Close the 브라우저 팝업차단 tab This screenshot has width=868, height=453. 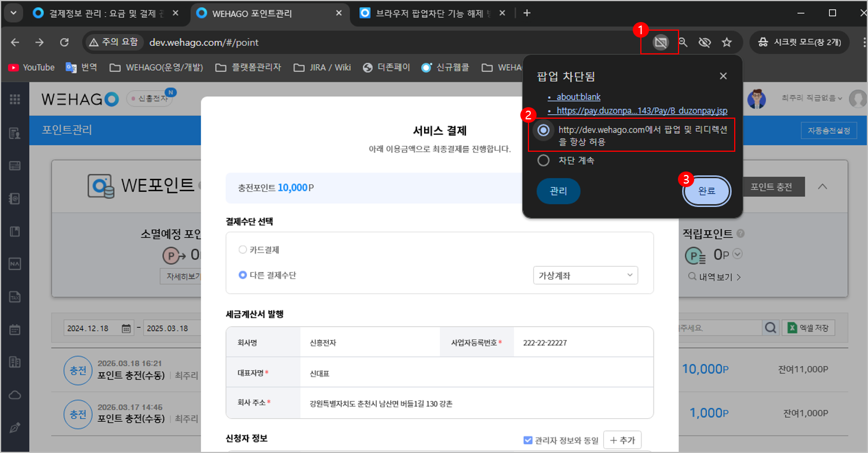pos(502,13)
